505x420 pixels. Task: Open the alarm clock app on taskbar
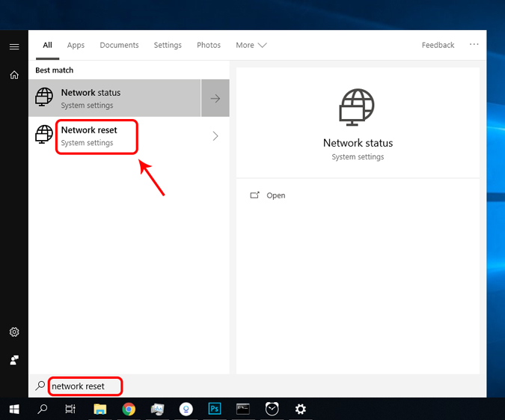coord(272,409)
